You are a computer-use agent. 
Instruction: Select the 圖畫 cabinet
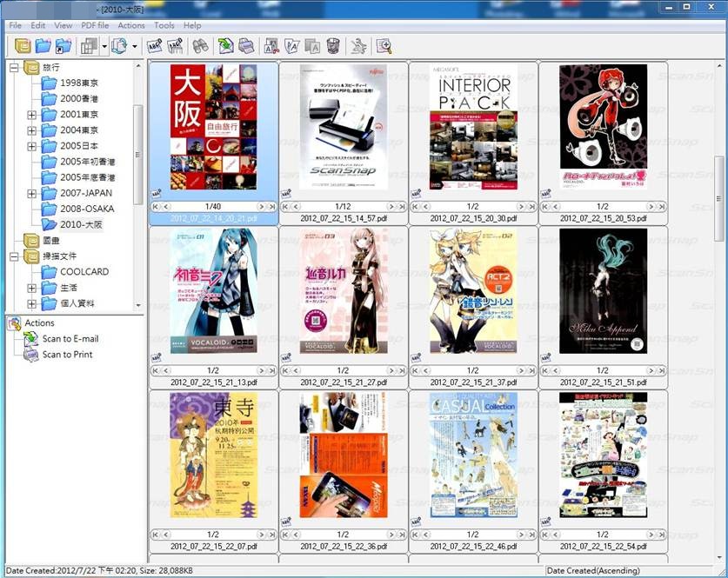coord(51,240)
